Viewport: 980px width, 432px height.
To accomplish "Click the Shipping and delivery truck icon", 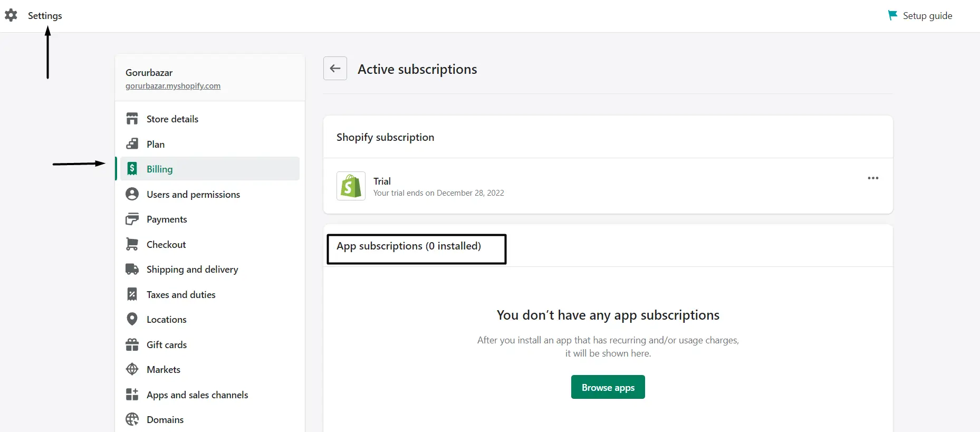I will (x=132, y=269).
